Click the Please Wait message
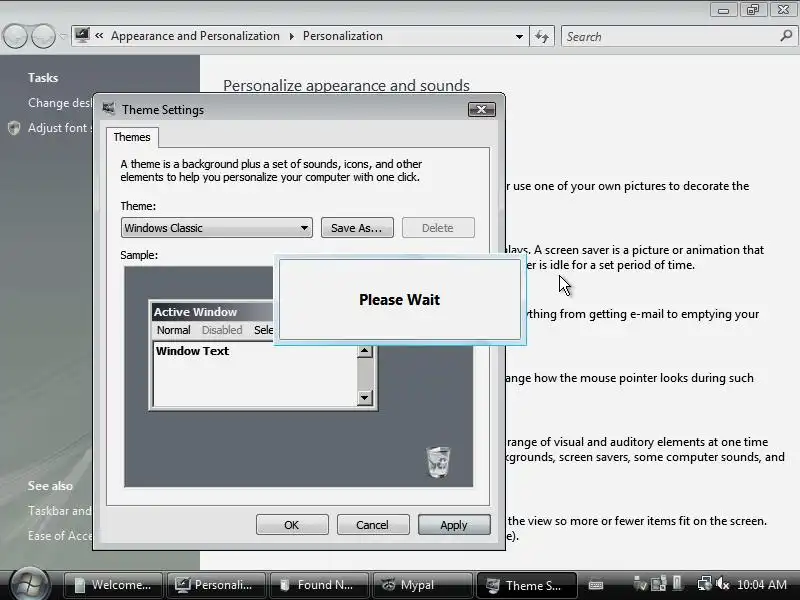The height and width of the screenshot is (600, 800). coord(399,299)
